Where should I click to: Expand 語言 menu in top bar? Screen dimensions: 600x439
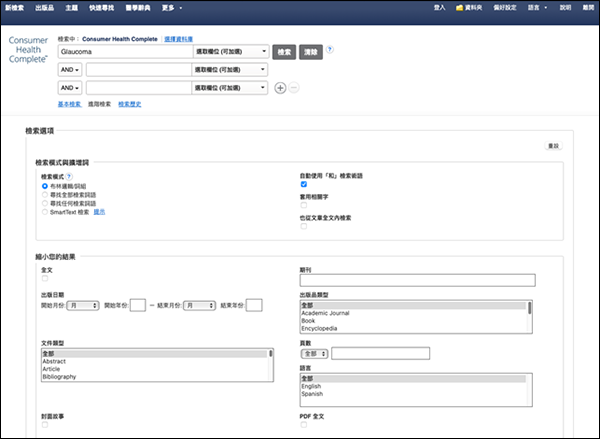537,8
